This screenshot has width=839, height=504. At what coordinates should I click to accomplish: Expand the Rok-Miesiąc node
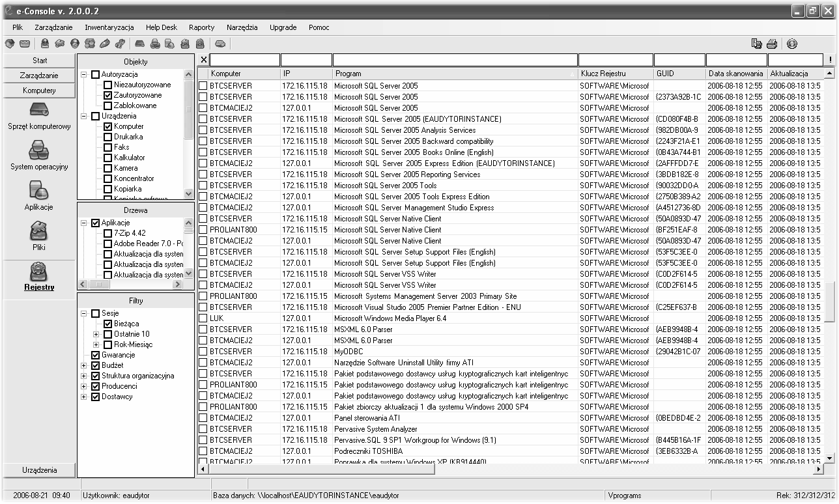click(96, 344)
